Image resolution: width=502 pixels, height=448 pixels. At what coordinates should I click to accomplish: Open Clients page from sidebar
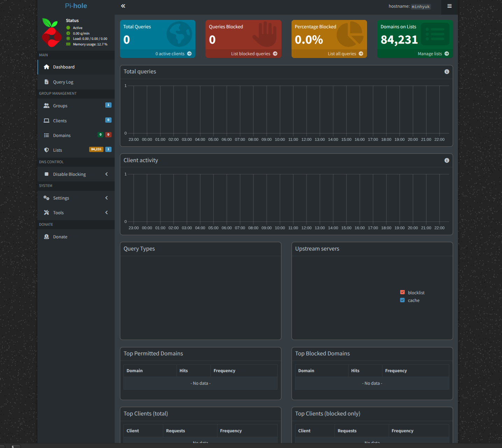coord(76,121)
